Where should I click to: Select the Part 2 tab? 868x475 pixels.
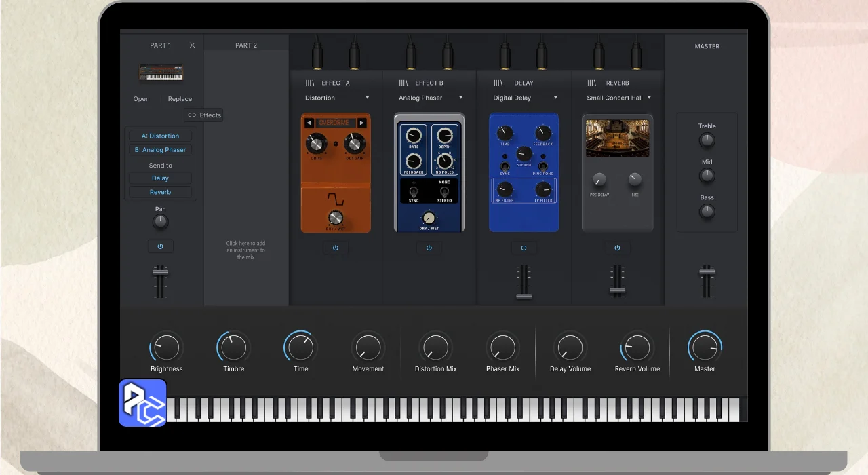point(246,45)
